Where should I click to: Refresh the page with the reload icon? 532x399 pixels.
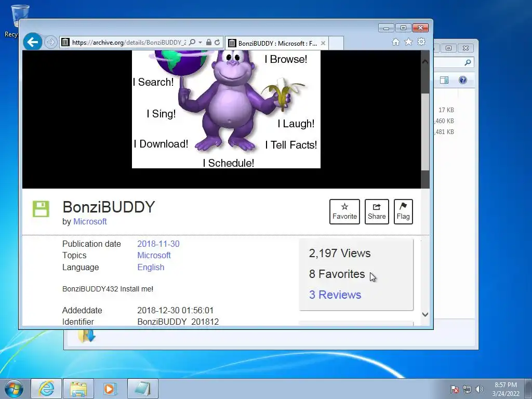[x=217, y=42]
